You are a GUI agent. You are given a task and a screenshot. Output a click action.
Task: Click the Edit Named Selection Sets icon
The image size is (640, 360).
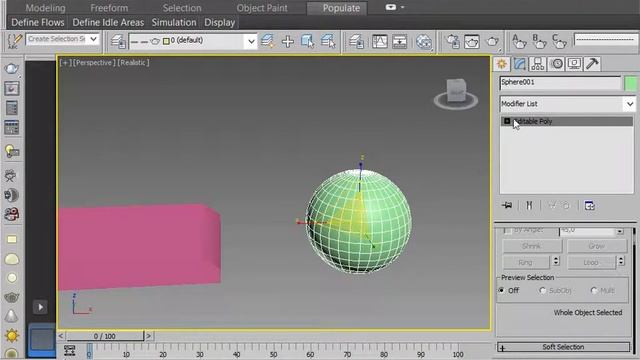pyautogui.click(x=14, y=41)
